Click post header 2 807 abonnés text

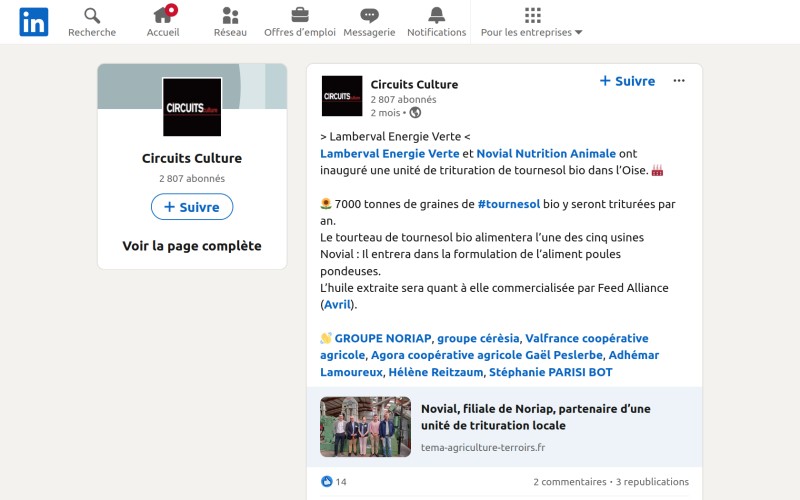click(x=403, y=99)
